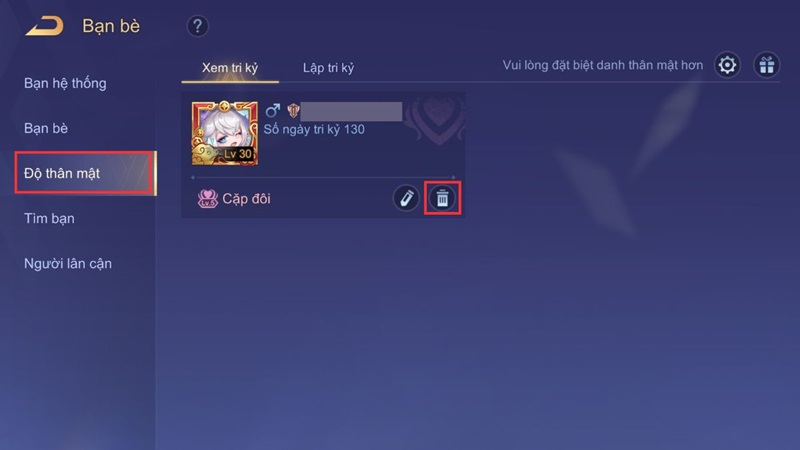Click the small shield badge icon
Image resolution: width=800 pixels, height=450 pixels.
click(293, 110)
